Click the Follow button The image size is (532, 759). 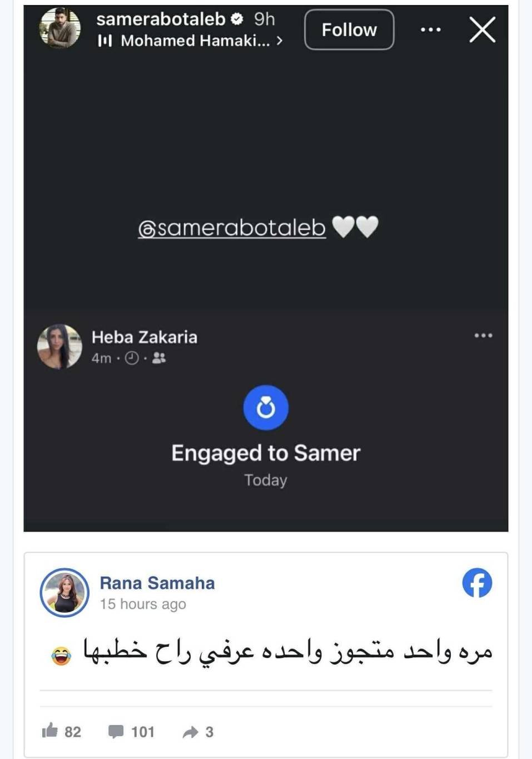349,29
